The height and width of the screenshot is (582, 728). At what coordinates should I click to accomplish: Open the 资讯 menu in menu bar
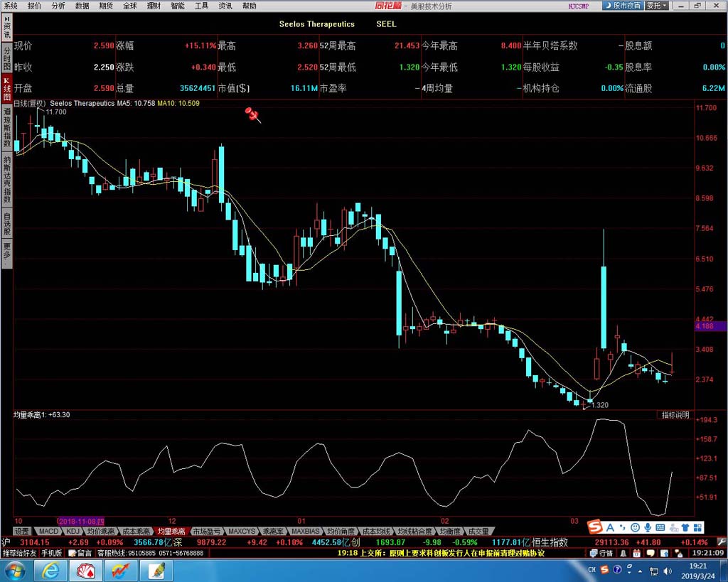coord(225,6)
